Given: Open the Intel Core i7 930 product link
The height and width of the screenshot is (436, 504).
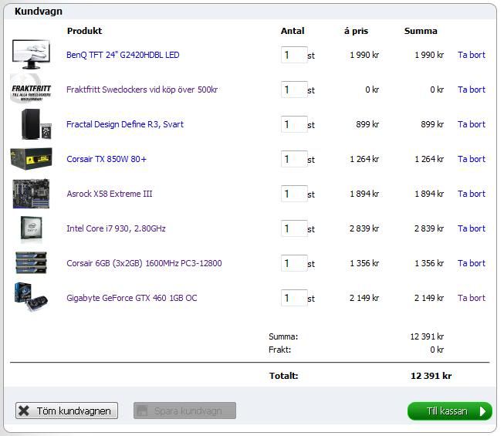Looking at the screenshot, I should click(x=116, y=228).
